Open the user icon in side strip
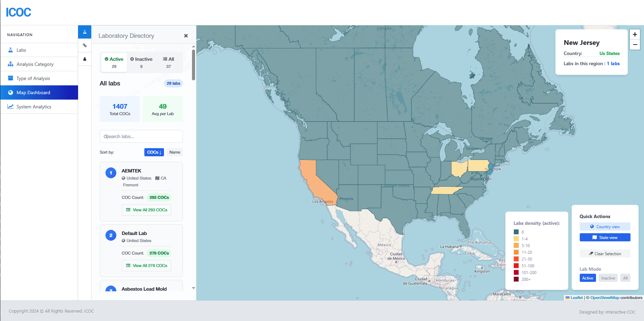This screenshot has height=321, width=644. 85,59
